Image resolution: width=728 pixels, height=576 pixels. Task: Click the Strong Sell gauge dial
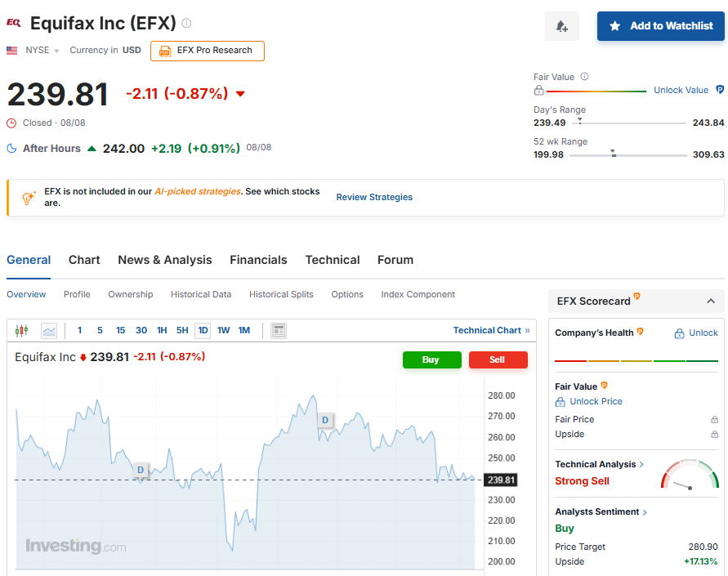point(690,475)
